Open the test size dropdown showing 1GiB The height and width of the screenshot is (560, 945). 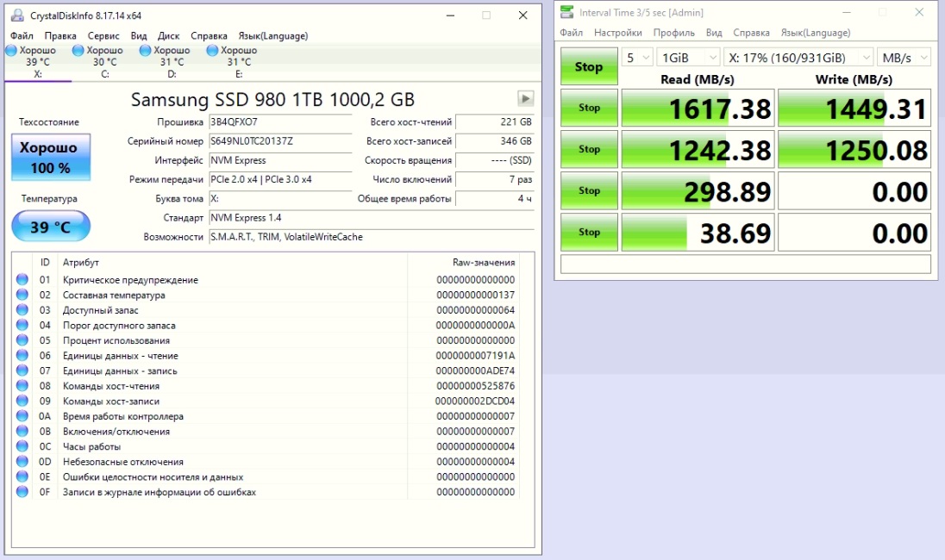click(x=688, y=58)
